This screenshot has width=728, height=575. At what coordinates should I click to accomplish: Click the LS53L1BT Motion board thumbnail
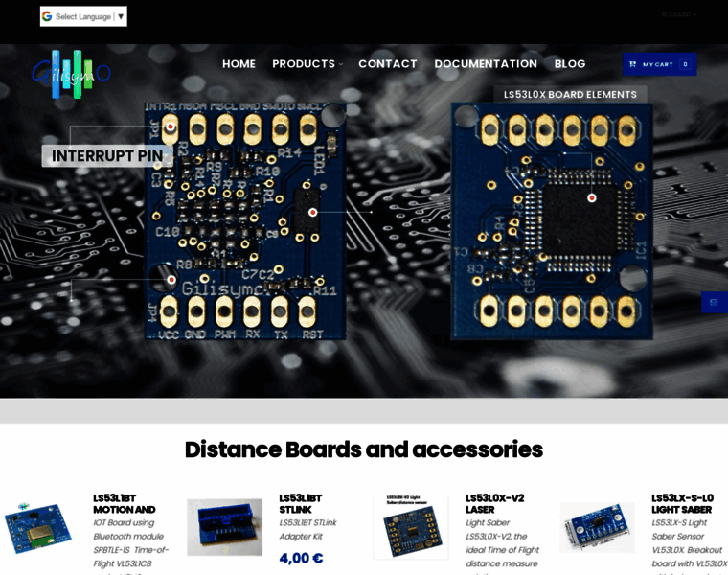tap(38, 528)
